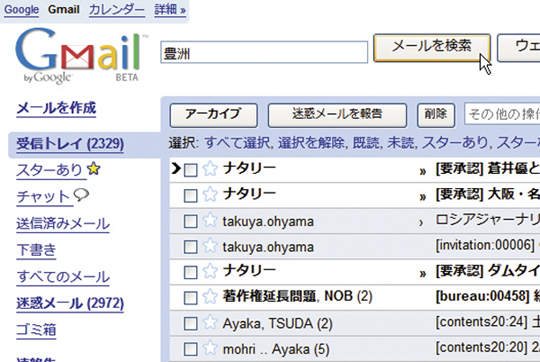Show すべてのメール

(63, 277)
